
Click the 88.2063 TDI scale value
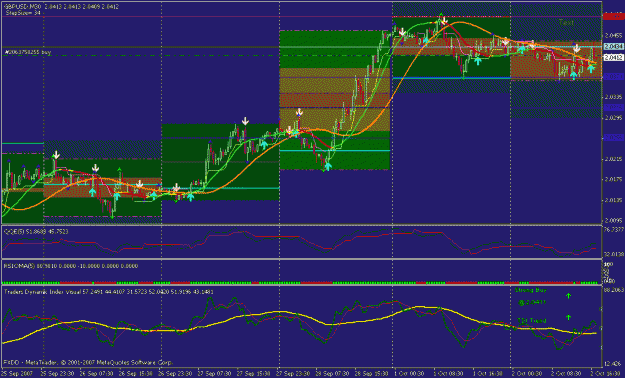tap(614, 290)
